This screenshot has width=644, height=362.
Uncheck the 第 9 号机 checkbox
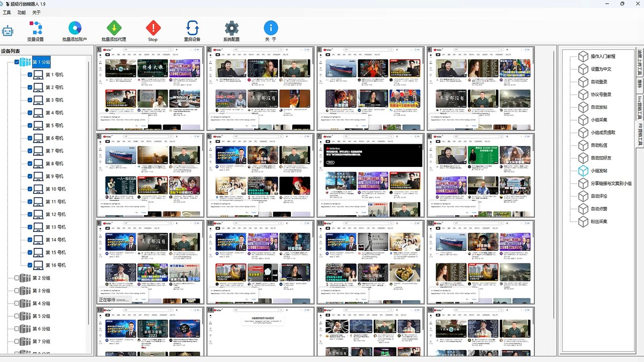(x=30, y=176)
